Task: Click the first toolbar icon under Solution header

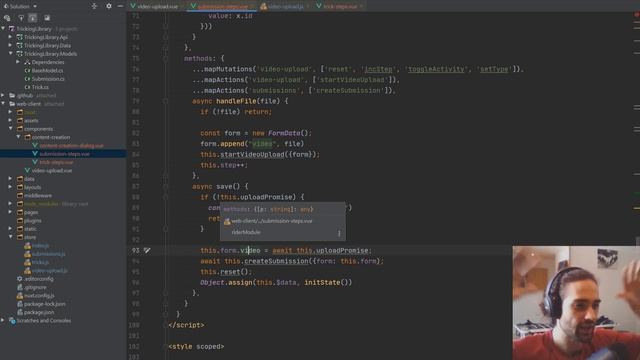Action: pos(7,18)
